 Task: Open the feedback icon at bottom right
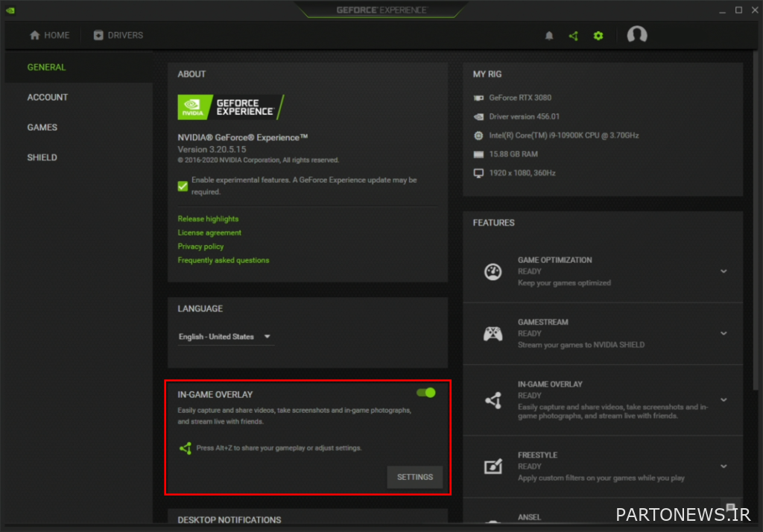[x=730, y=507]
